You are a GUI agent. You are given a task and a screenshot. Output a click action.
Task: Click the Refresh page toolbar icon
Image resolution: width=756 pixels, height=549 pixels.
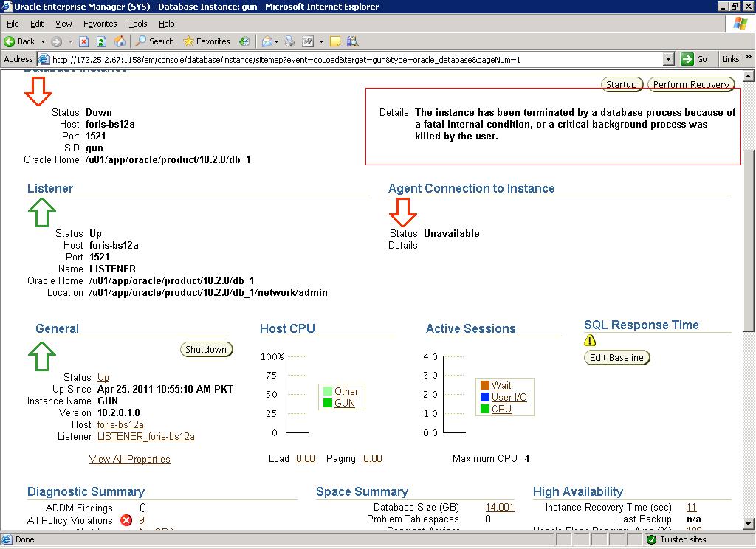(x=101, y=41)
